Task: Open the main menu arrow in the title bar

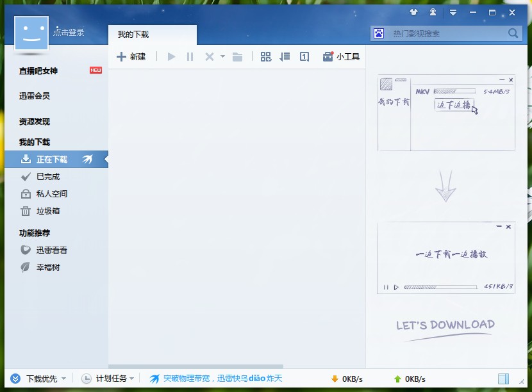Action: pos(453,13)
